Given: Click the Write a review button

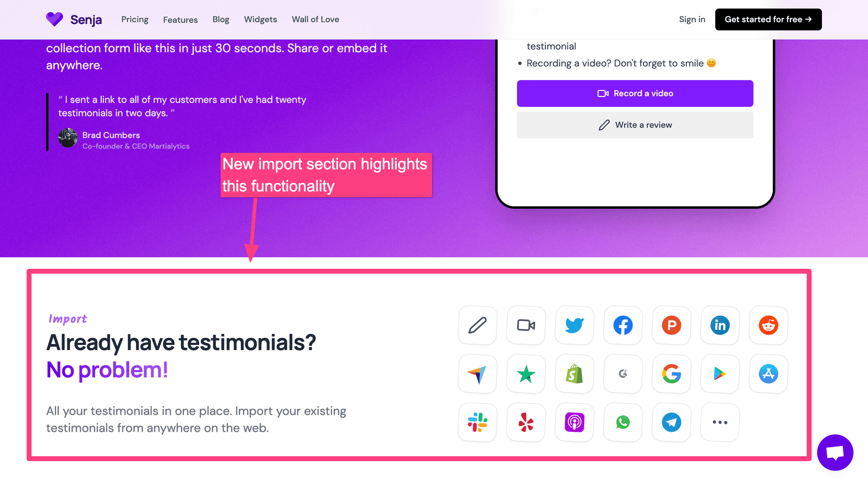Looking at the screenshot, I should pos(635,125).
